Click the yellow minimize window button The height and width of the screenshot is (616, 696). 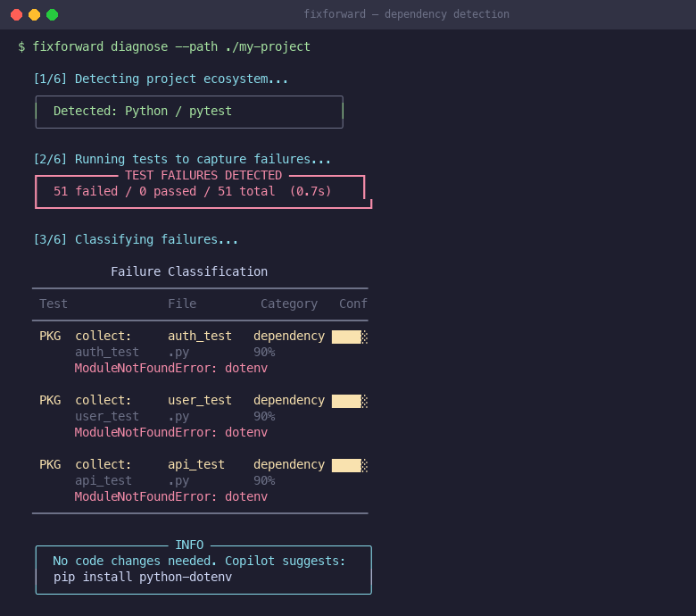coord(34,14)
